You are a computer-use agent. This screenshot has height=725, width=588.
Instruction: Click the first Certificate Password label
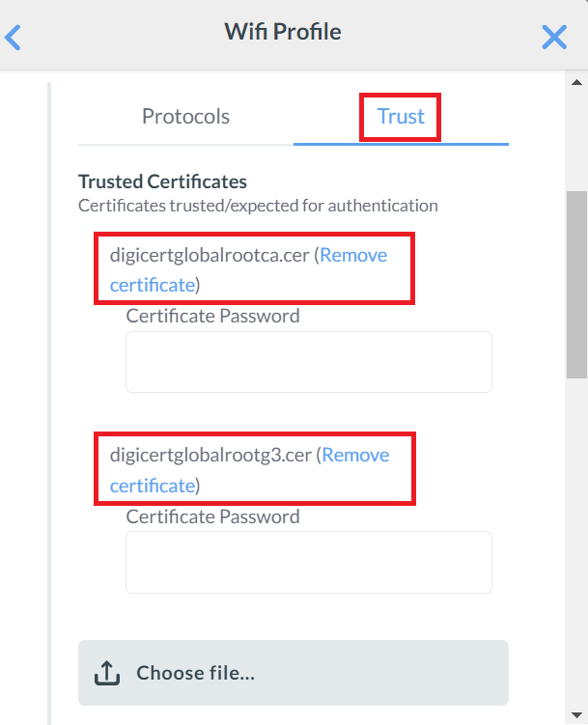pyautogui.click(x=212, y=316)
